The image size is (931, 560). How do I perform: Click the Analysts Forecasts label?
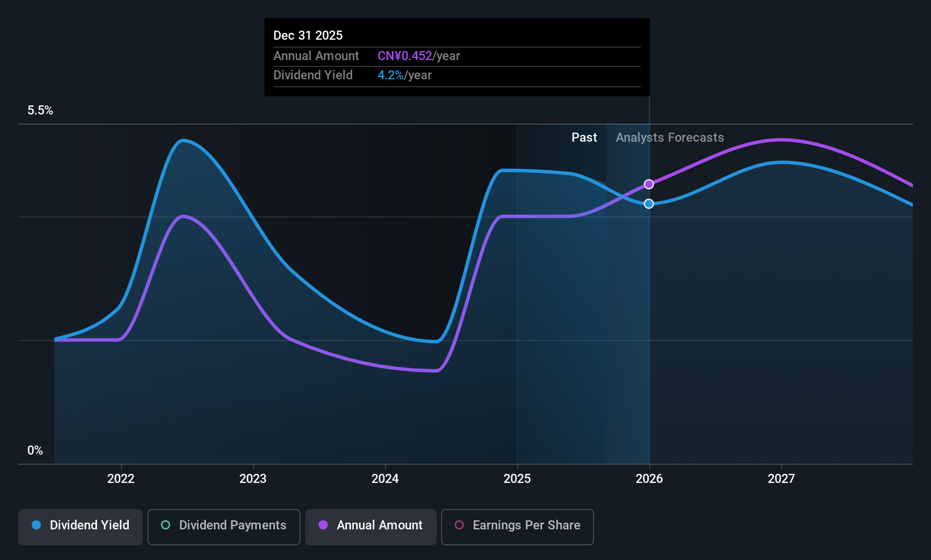(x=670, y=138)
